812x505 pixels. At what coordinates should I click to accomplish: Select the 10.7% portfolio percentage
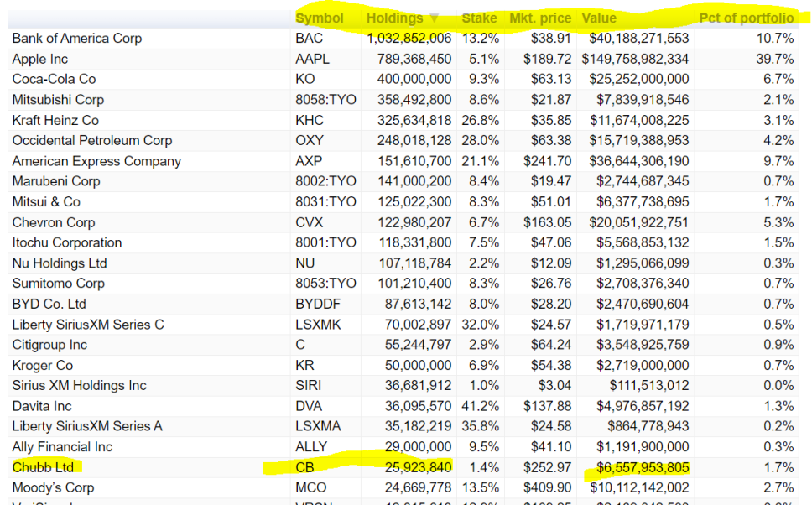(x=775, y=39)
